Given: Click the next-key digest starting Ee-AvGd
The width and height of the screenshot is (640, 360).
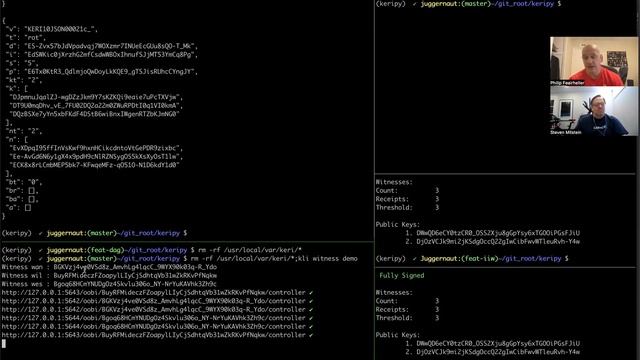Looking at the screenshot, I should pos(96,157).
